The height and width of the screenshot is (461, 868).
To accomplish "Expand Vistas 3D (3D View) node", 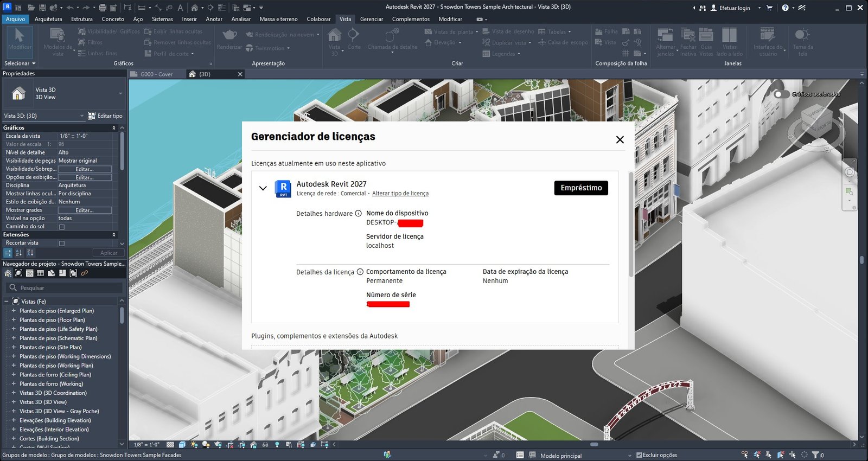I will tap(14, 402).
